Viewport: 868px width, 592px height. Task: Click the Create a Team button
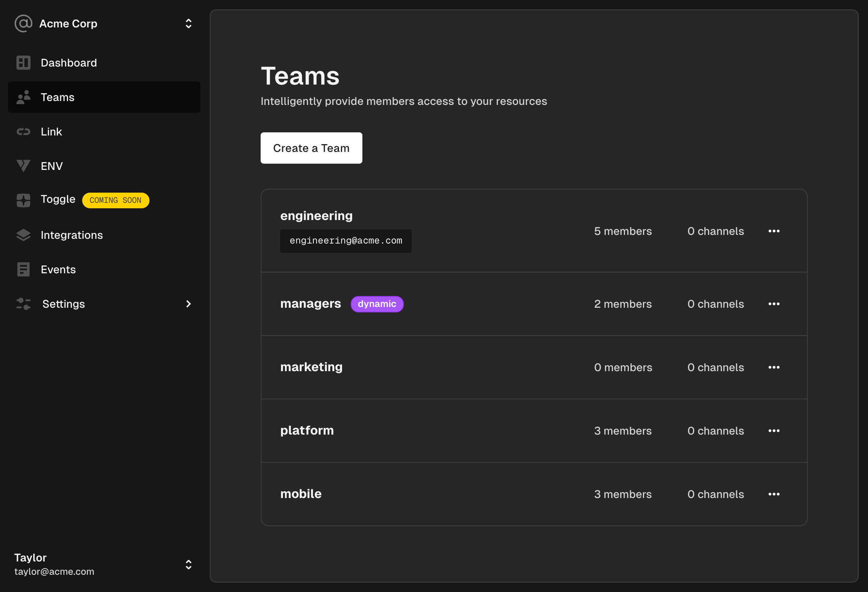point(312,148)
